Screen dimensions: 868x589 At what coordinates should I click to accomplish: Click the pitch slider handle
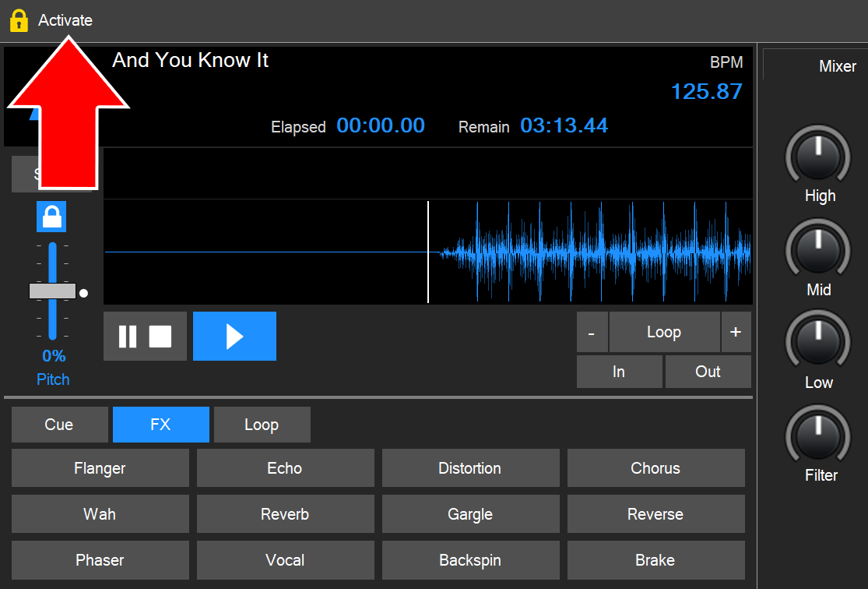pyautogui.click(x=53, y=291)
